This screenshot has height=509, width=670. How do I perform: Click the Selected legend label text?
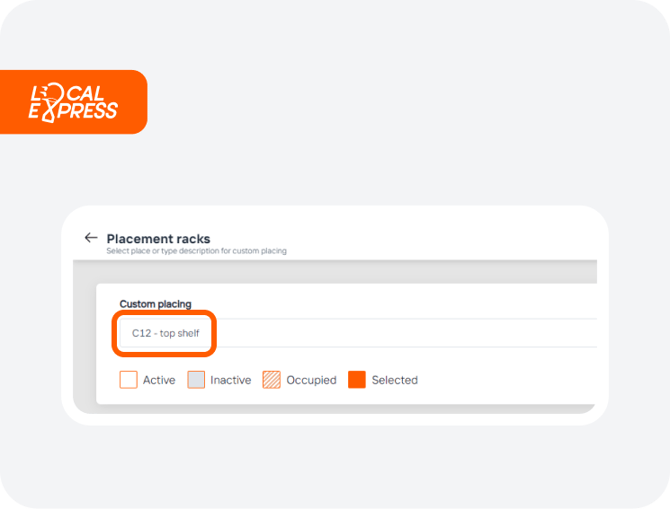[394, 380]
